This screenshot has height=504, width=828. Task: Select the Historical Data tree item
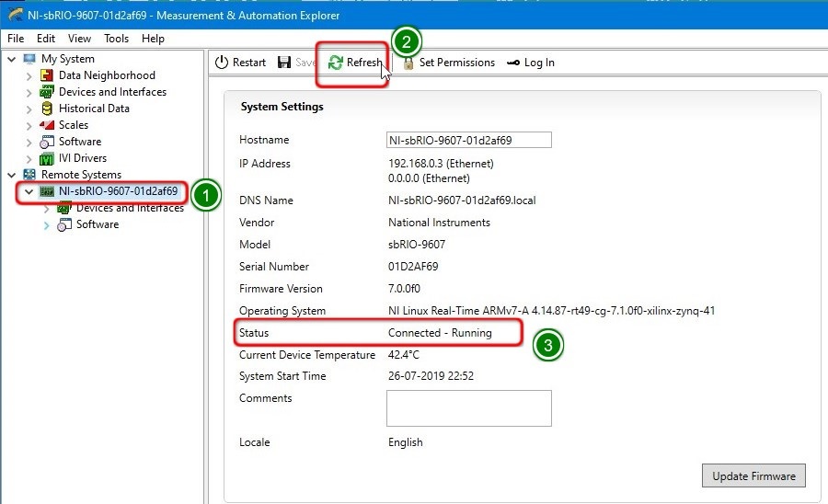pos(94,109)
